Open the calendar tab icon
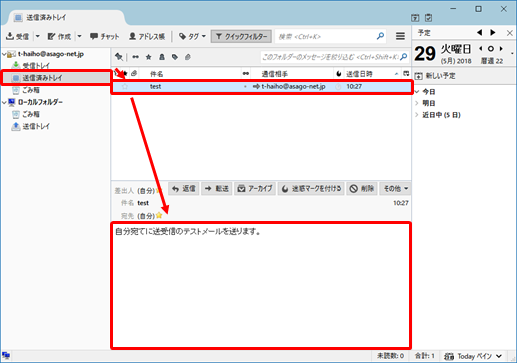Screen dimensions: 517x363 click(415, 18)
